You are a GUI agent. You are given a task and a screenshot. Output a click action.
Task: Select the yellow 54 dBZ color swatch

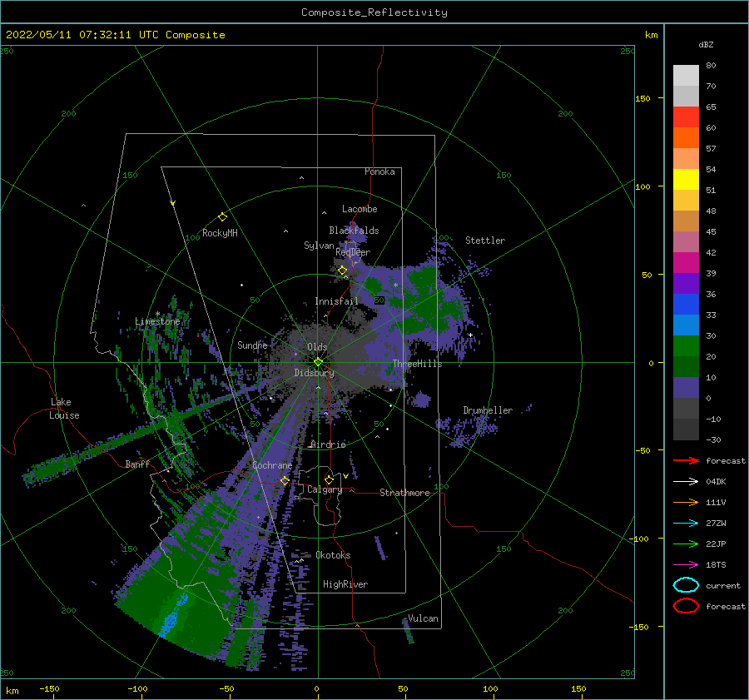tap(686, 180)
